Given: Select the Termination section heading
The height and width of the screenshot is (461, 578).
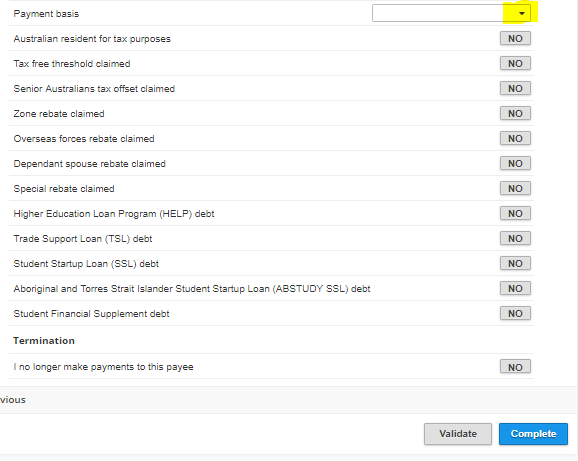Looking at the screenshot, I should (x=44, y=340).
